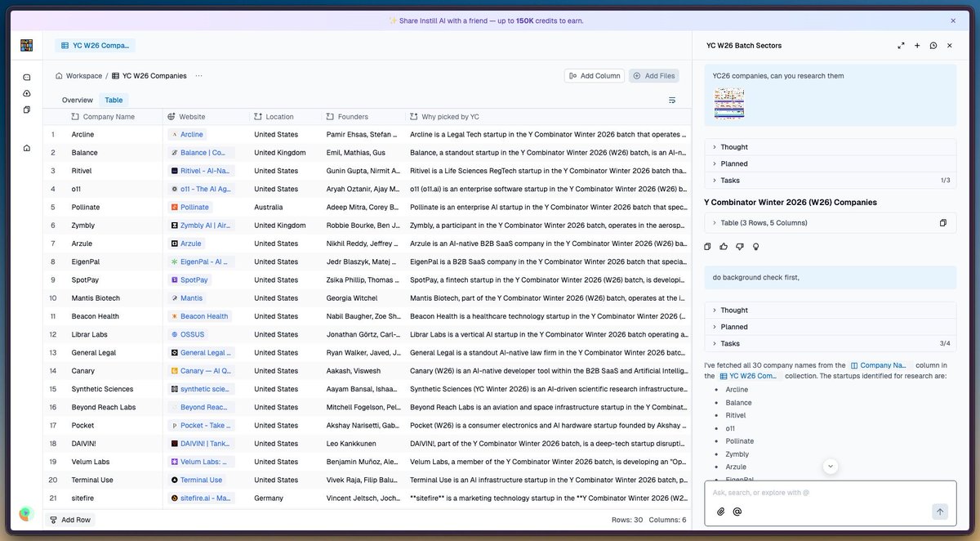Expand the second Planned section

(831, 327)
